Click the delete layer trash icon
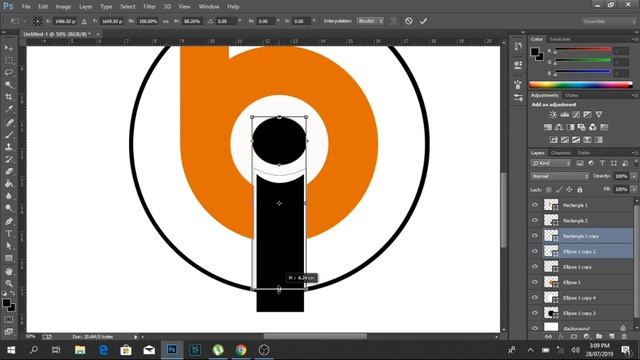The image size is (640, 360). (x=624, y=336)
